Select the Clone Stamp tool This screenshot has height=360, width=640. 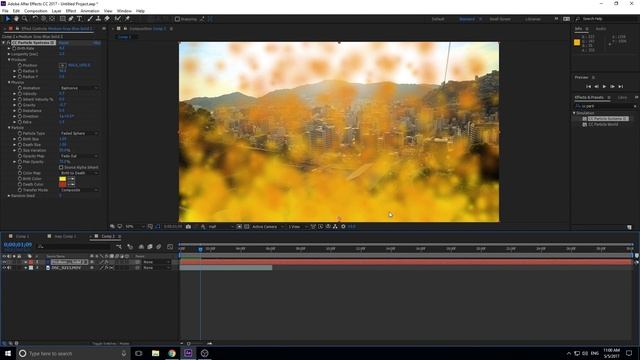98,19
